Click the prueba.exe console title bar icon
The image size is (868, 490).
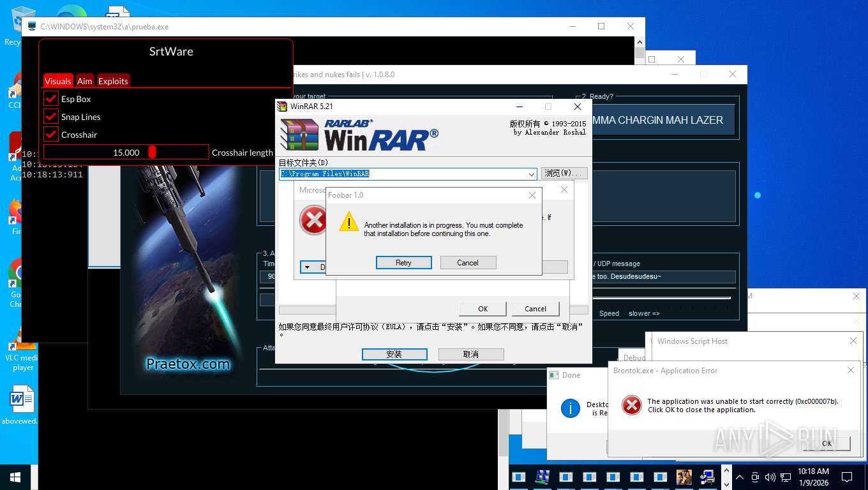32,27
